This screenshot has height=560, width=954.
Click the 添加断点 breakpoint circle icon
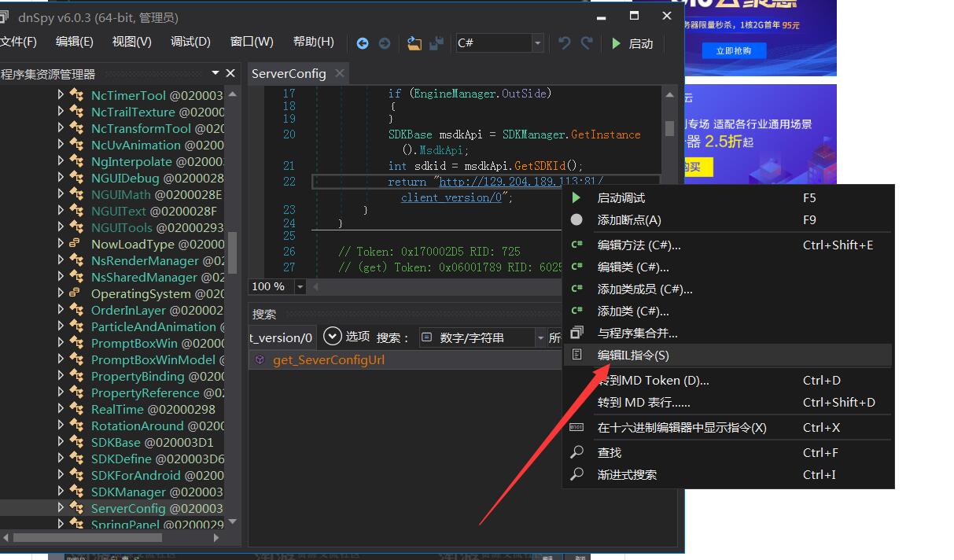(x=576, y=220)
